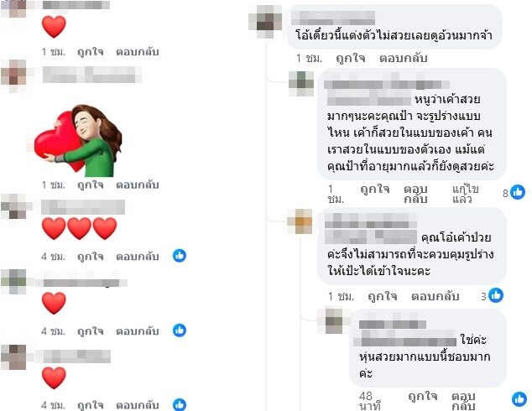Click ถูกใจ under the 48 นาที reply
Screen dimensions: 532x411
(422, 396)
